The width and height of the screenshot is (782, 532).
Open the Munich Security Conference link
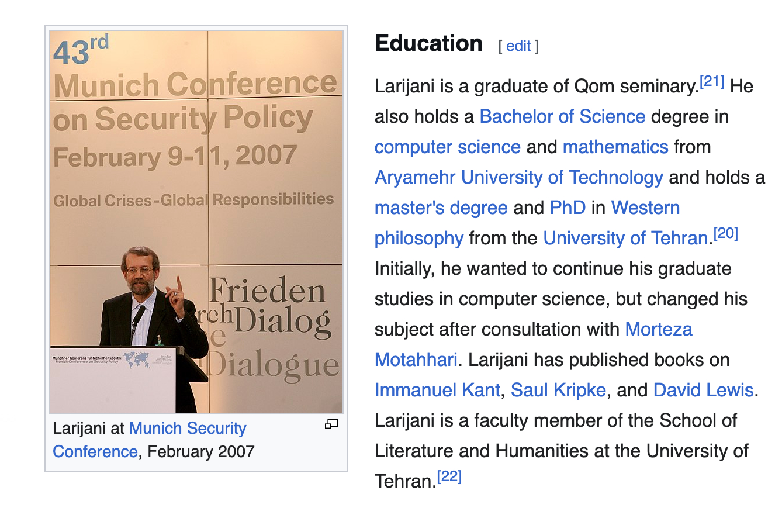(x=187, y=429)
